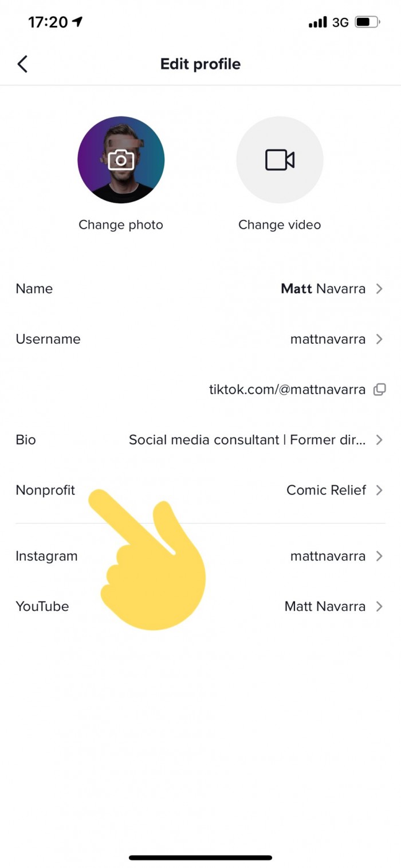This screenshot has width=401, height=868.
Task: Tap the Matt Navarra name value
Action: pyautogui.click(x=323, y=289)
